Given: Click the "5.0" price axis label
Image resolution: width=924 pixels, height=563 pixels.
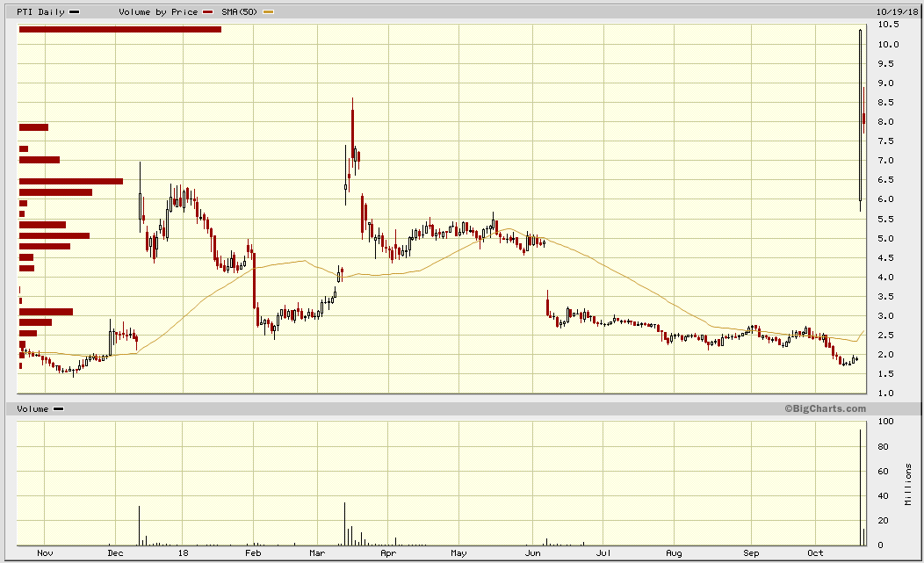Looking at the screenshot, I should pos(885,239).
